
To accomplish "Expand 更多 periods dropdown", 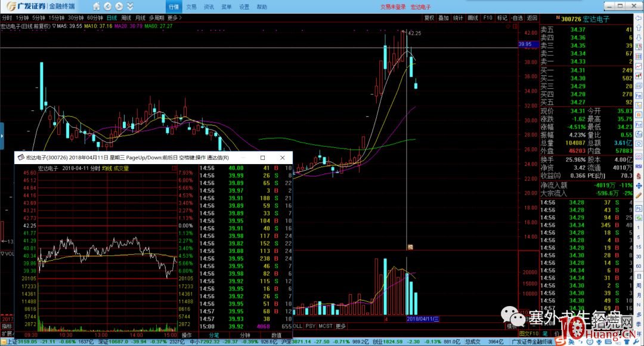I will 174,18.
